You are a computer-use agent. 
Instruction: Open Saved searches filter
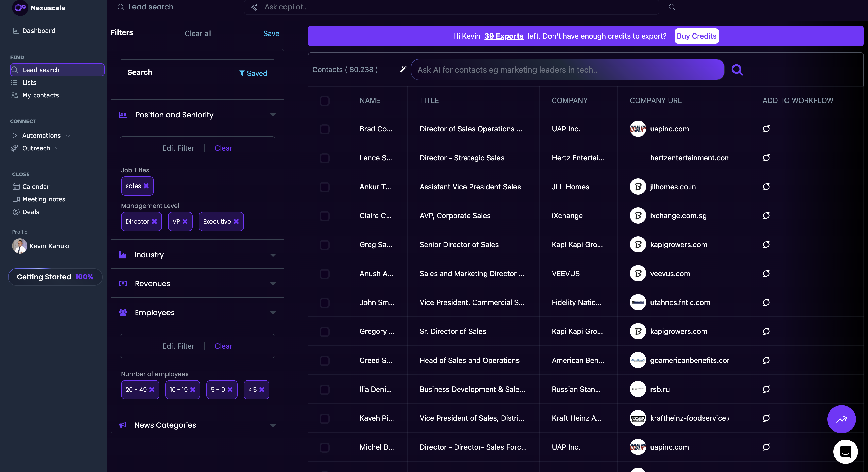[x=253, y=73]
